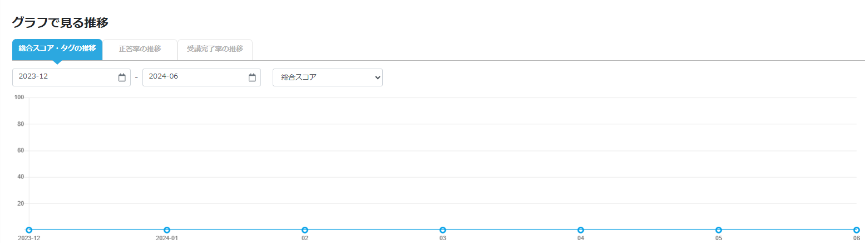Select the 06 month data point

(857, 230)
